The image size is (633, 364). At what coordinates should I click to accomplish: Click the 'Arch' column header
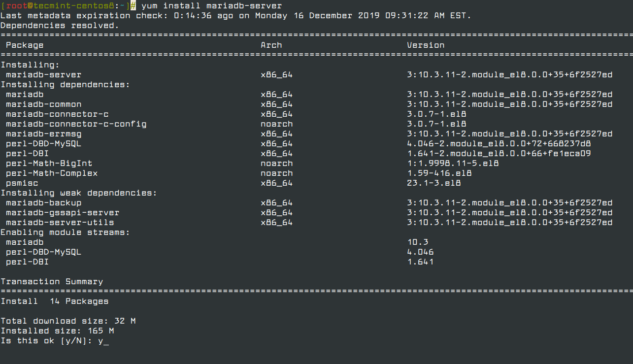pyautogui.click(x=271, y=45)
